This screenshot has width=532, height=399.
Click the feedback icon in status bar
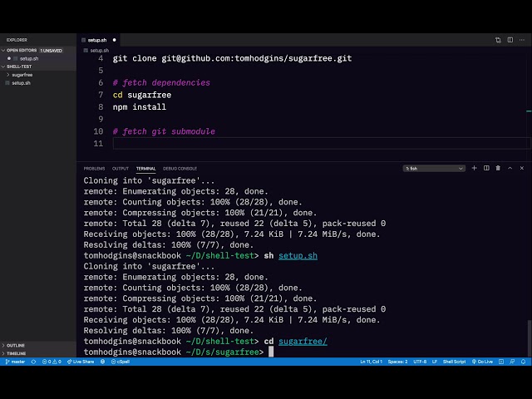pos(512,362)
